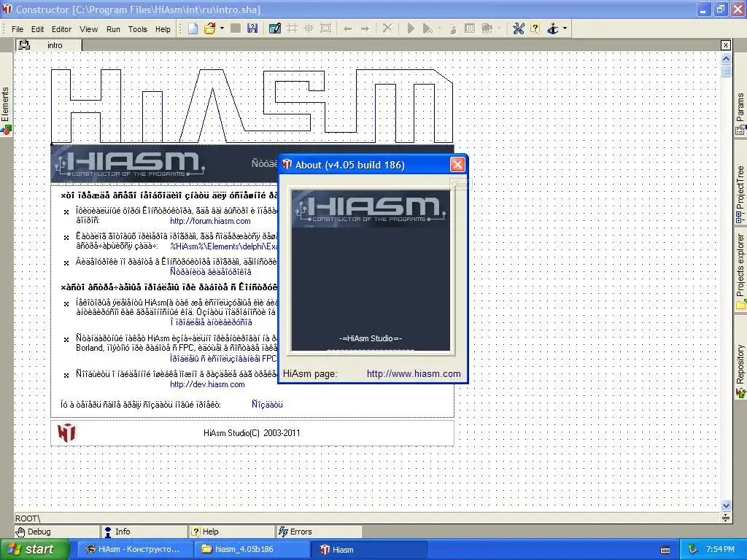
Task: Open the http://forum.hiasm.com link
Action: tap(210, 221)
